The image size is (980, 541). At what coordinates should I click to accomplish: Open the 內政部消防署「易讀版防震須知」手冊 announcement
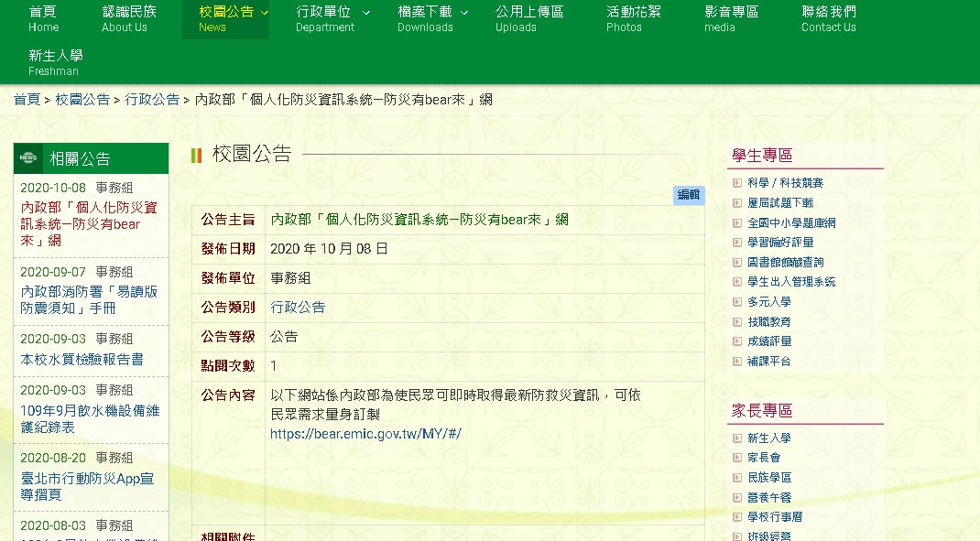89,300
